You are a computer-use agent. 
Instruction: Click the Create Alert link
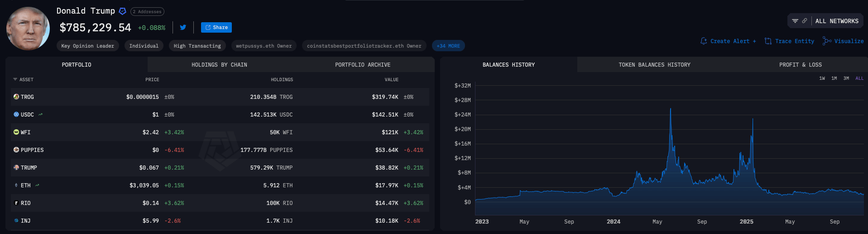728,41
